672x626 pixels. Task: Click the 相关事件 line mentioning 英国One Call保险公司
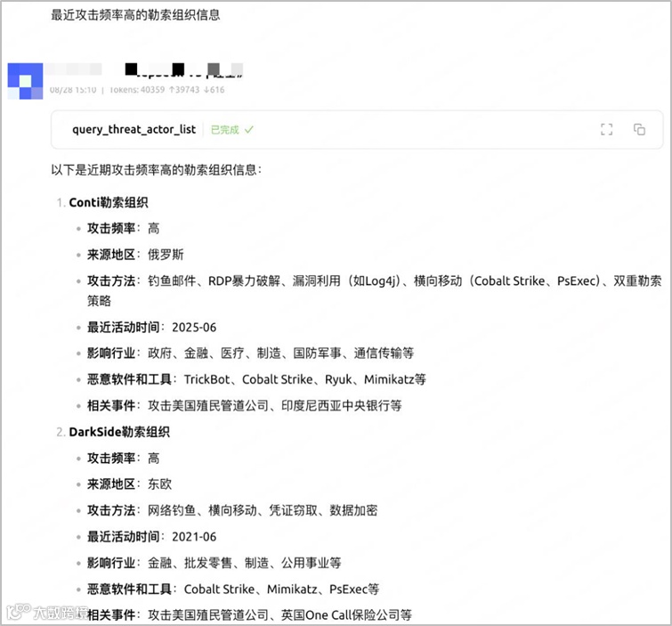tap(249, 615)
